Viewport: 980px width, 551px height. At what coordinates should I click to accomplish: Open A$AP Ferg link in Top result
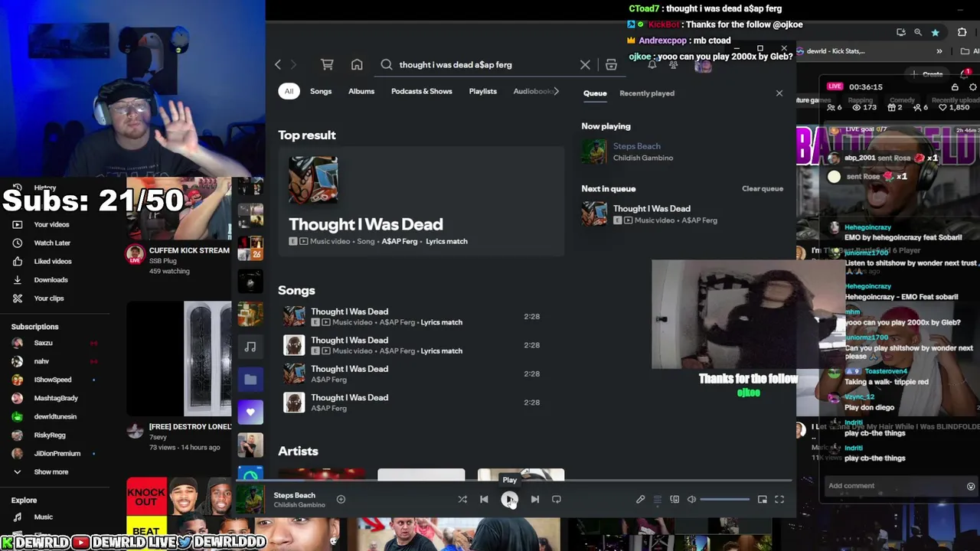(x=400, y=242)
